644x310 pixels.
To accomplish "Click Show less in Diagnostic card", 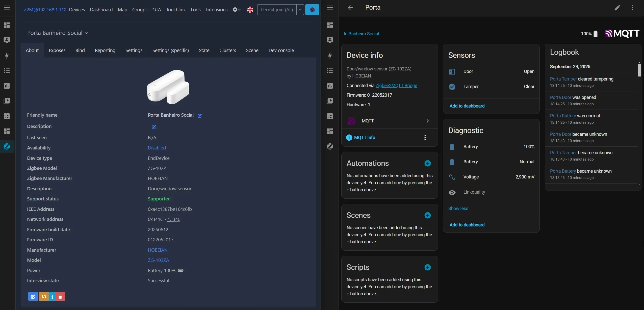I will [x=458, y=209].
